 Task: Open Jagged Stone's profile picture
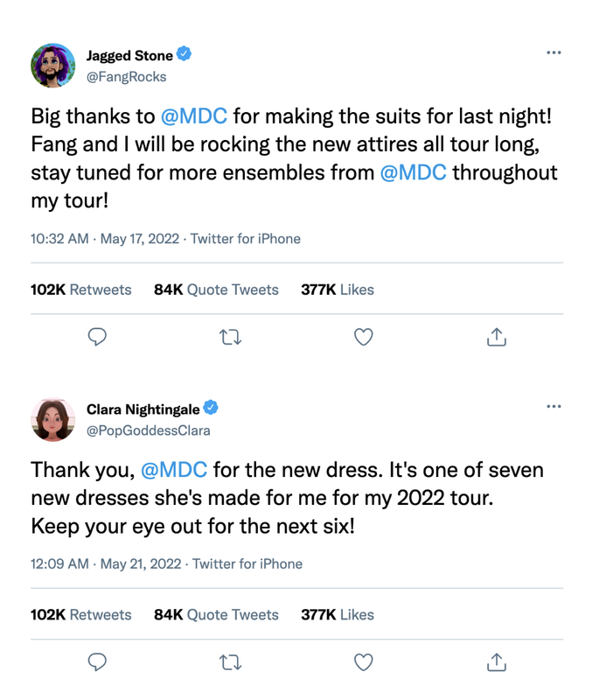tap(53, 66)
